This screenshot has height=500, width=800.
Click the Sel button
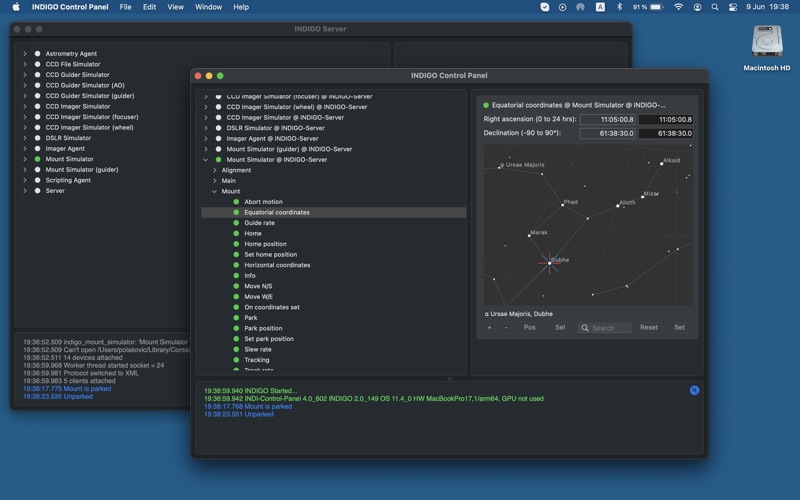point(560,328)
